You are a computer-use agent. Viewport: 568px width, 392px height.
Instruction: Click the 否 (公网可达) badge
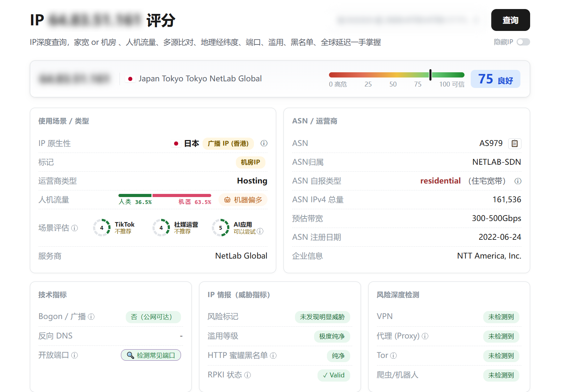[153, 317]
